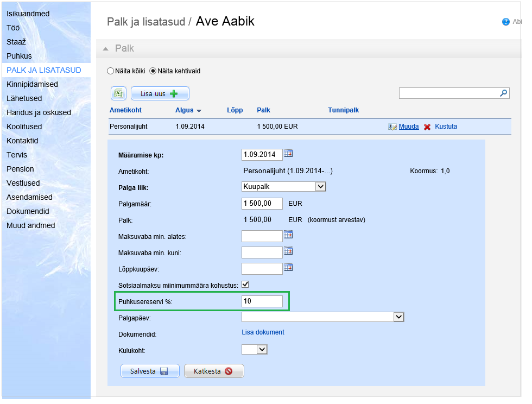Click the Puhkusereservi % input field
This screenshot has height=404, width=532.
(x=262, y=301)
